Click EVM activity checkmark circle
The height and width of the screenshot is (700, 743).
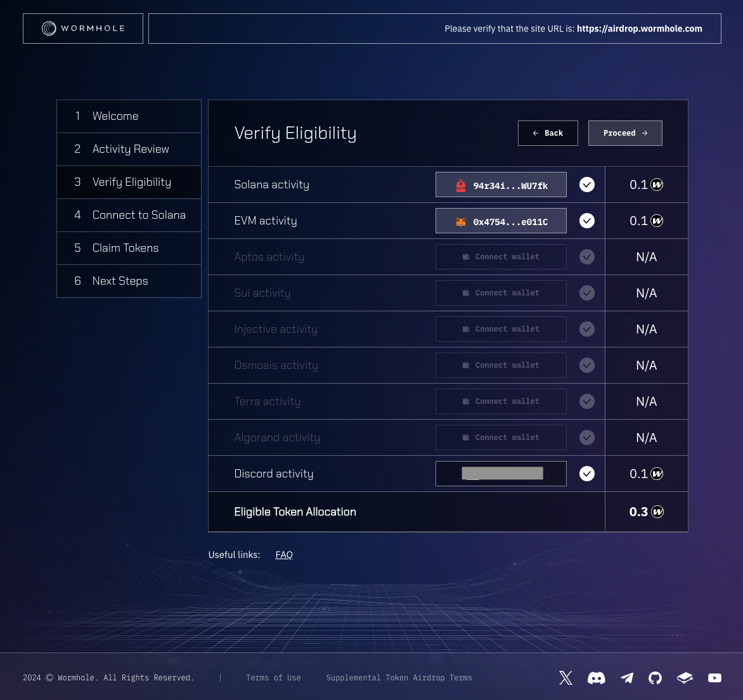tap(586, 221)
